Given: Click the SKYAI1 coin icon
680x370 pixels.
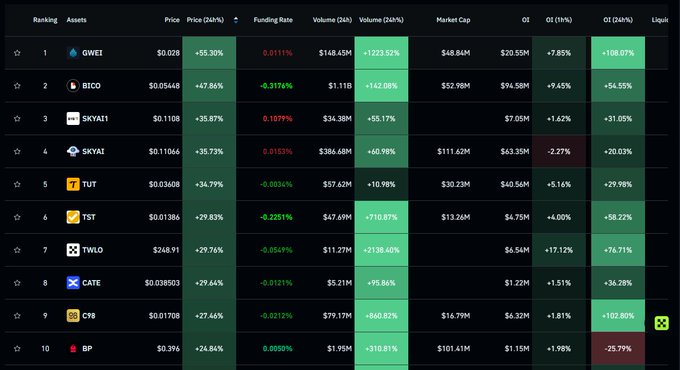Looking at the screenshot, I should (x=73, y=118).
